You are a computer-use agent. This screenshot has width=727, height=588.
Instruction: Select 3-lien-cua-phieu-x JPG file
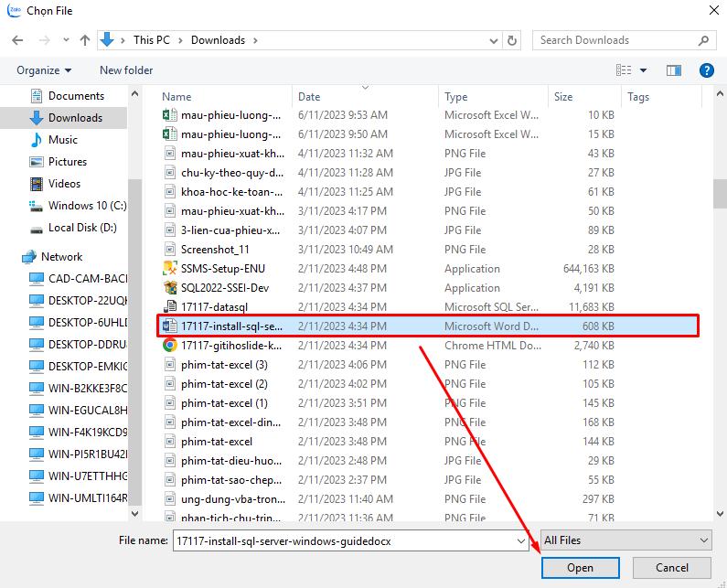point(428,230)
